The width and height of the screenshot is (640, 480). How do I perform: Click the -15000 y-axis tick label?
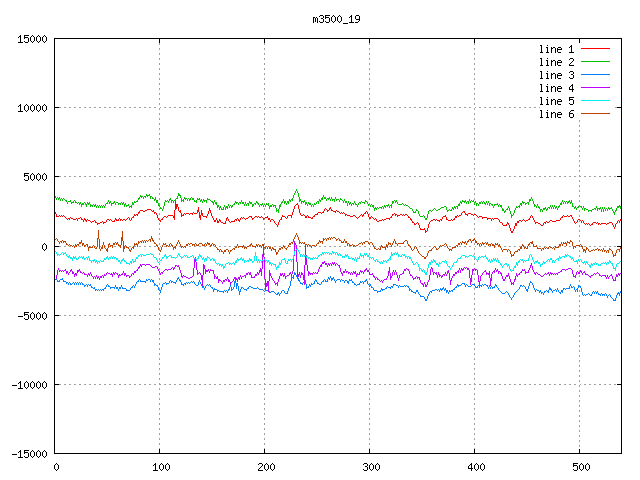28,453
